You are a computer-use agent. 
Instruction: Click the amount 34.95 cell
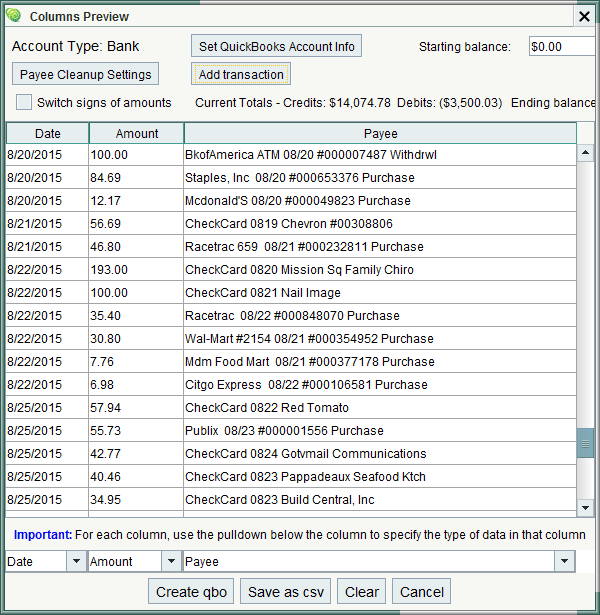pyautogui.click(x=136, y=500)
